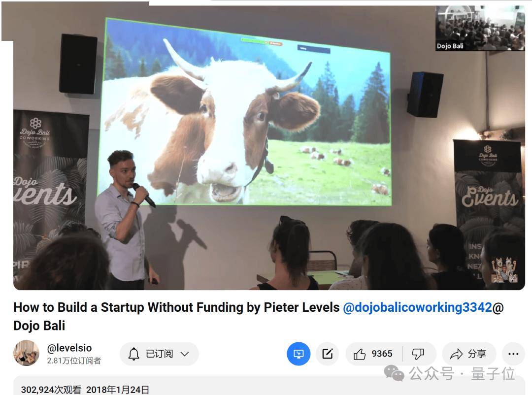Open the @dojobalicoworking3342 channel link
Image resolution: width=532 pixels, height=395 pixels.
click(x=417, y=307)
